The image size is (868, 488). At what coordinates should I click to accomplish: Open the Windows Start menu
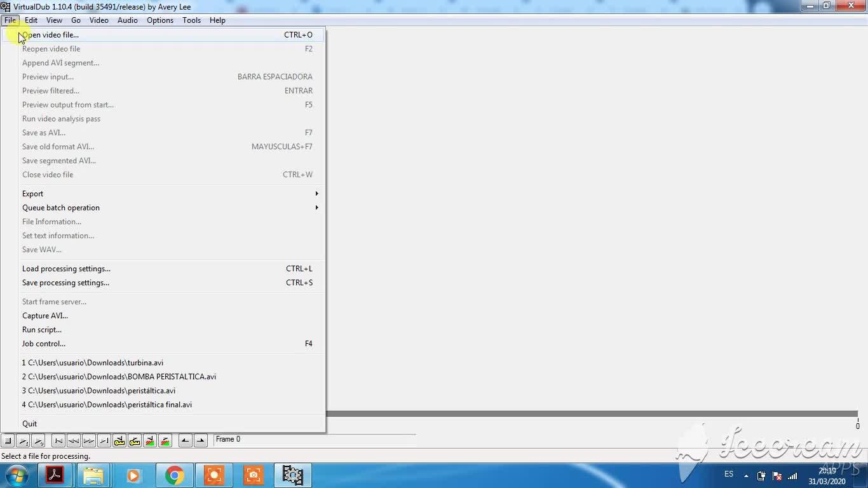16,475
